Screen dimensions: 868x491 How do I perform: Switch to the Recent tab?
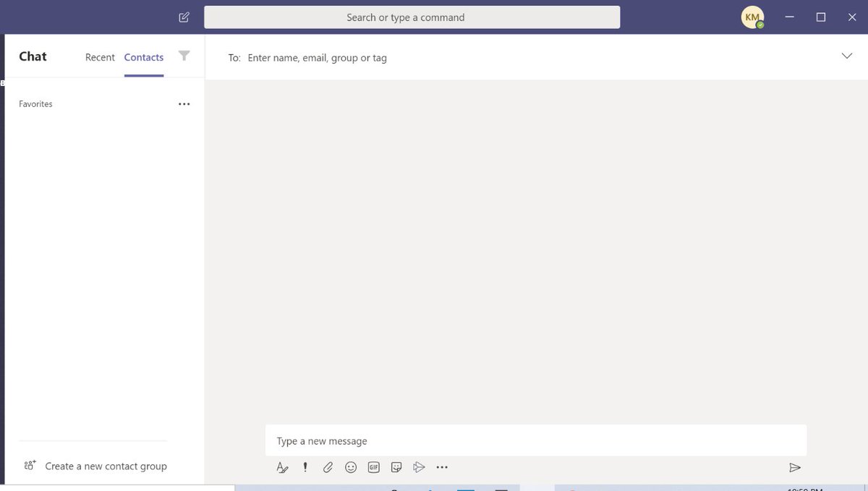coord(100,57)
